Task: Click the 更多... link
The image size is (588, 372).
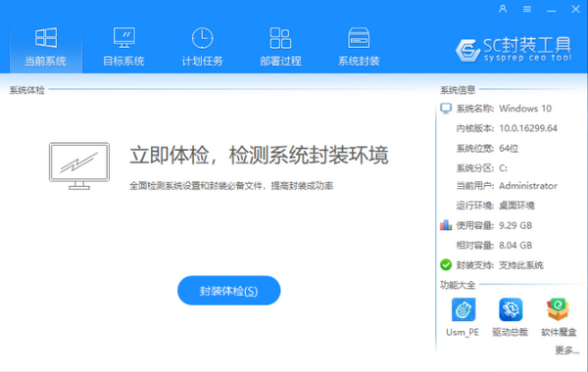Action: pos(567,350)
